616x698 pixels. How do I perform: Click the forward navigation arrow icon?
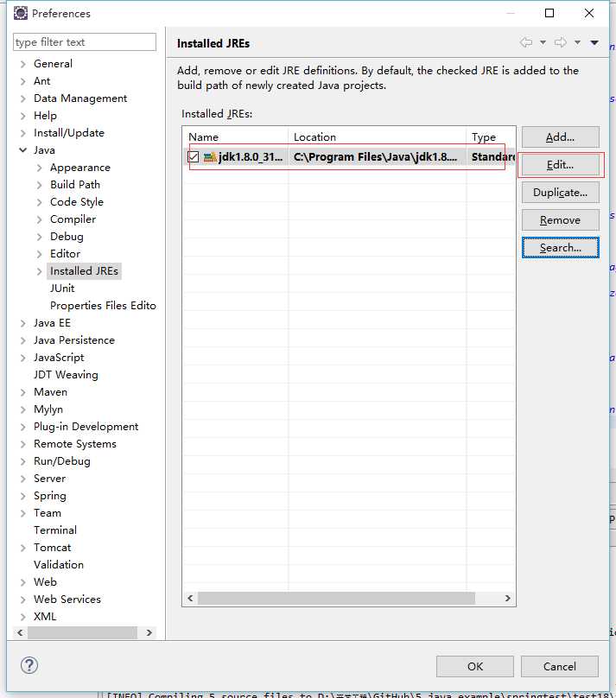pos(561,42)
